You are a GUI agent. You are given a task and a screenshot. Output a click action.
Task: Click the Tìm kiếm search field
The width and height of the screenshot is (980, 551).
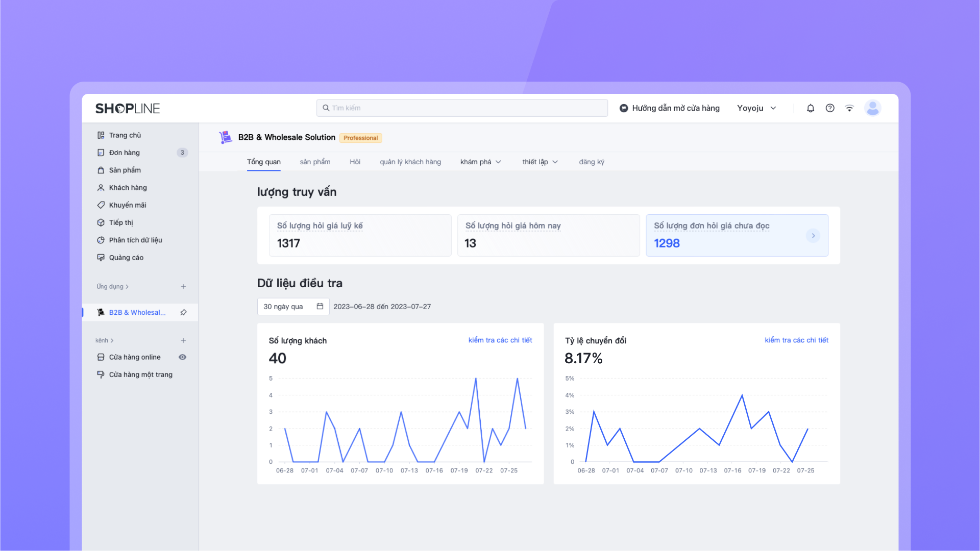pyautogui.click(x=462, y=108)
